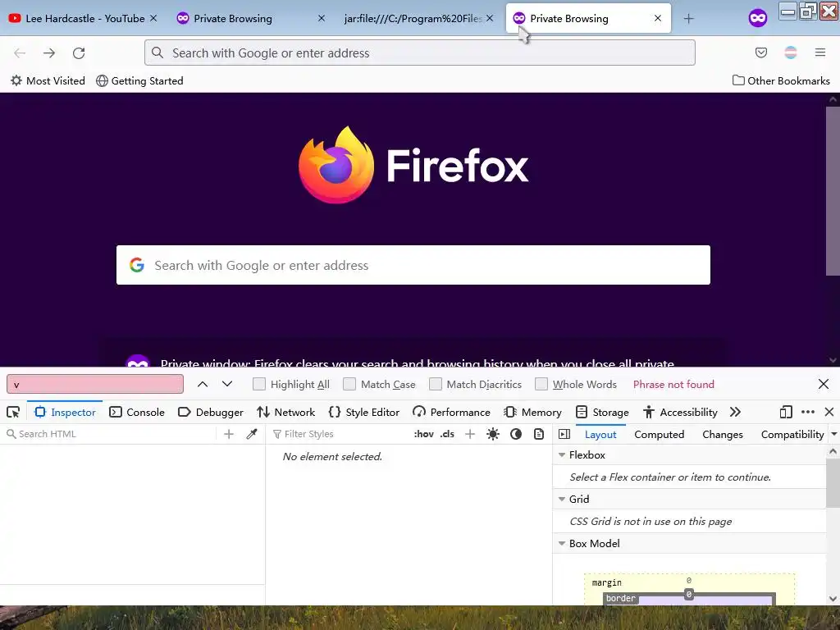Open Other Bookmarks folder
Screen dimensions: 840x630
point(781,80)
